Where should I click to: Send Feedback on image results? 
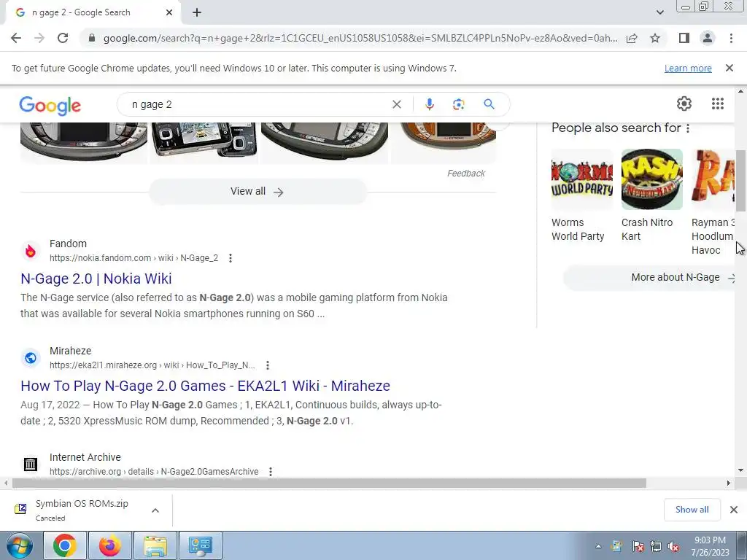pos(466,174)
